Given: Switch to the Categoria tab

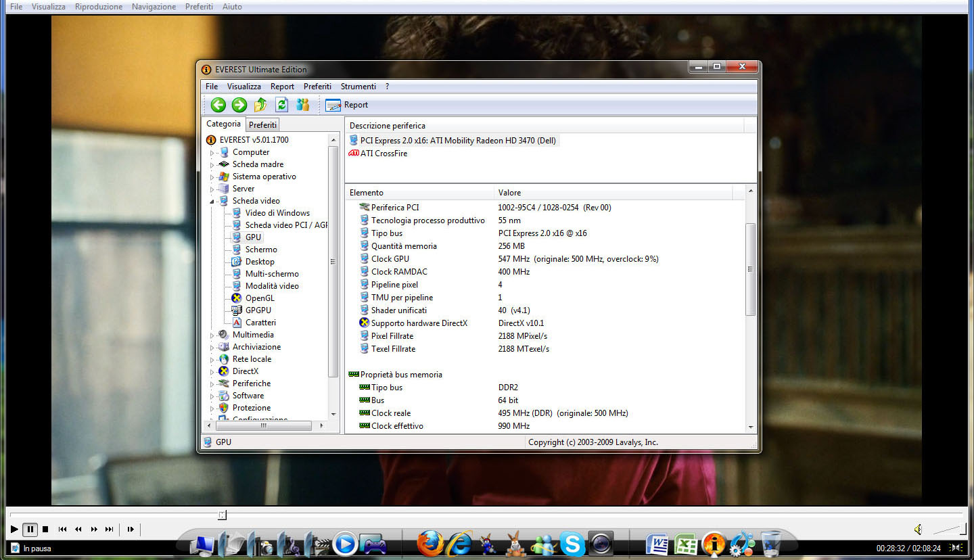Looking at the screenshot, I should pos(224,124).
